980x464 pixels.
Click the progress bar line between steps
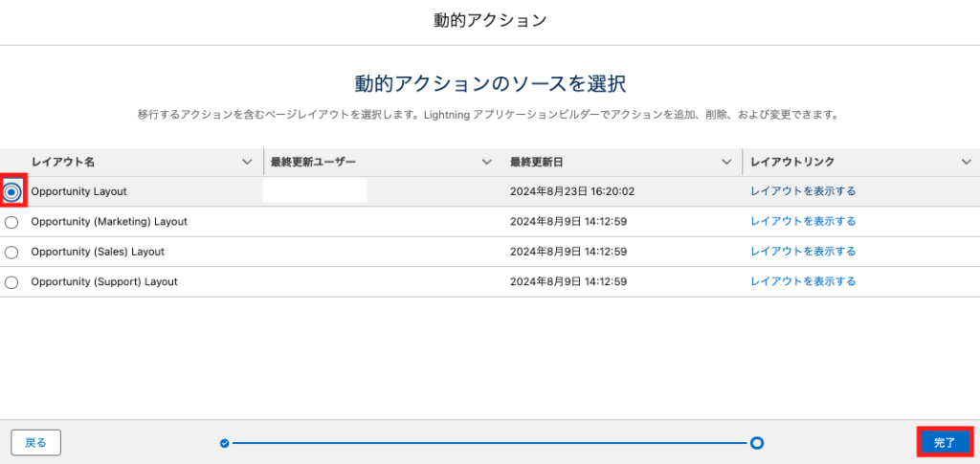tap(489, 443)
